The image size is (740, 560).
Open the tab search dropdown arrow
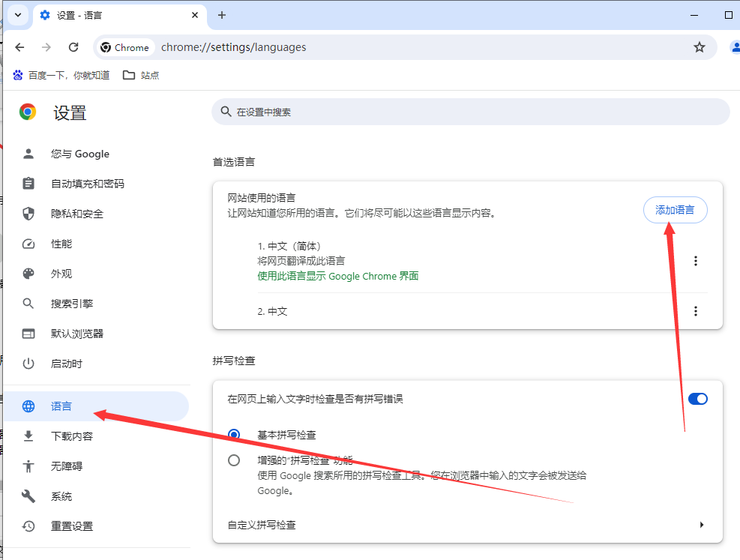18,15
